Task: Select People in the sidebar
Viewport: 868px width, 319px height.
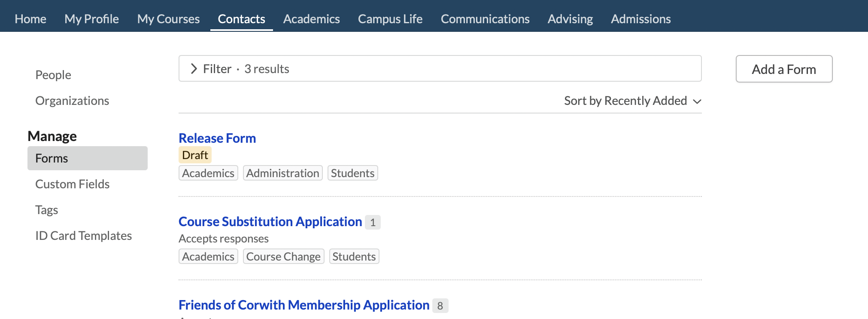Action: click(x=53, y=75)
